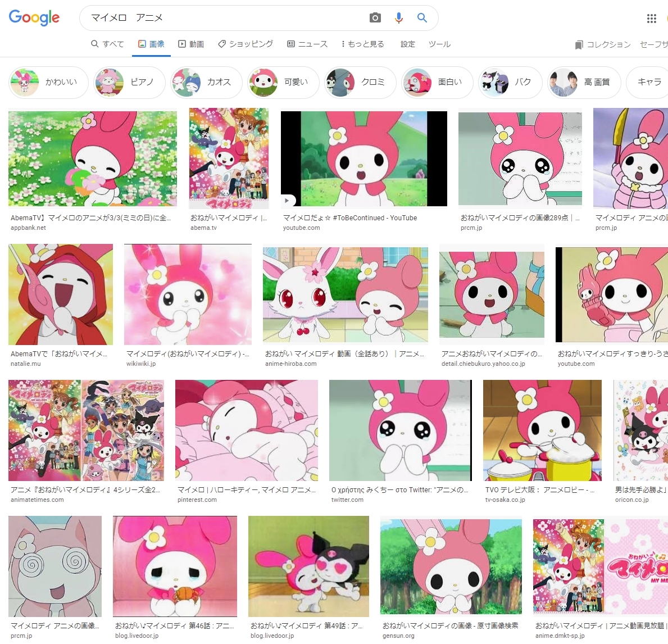Open the abema.tv poster image
This screenshot has height=644, width=668.
pos(229,158)
